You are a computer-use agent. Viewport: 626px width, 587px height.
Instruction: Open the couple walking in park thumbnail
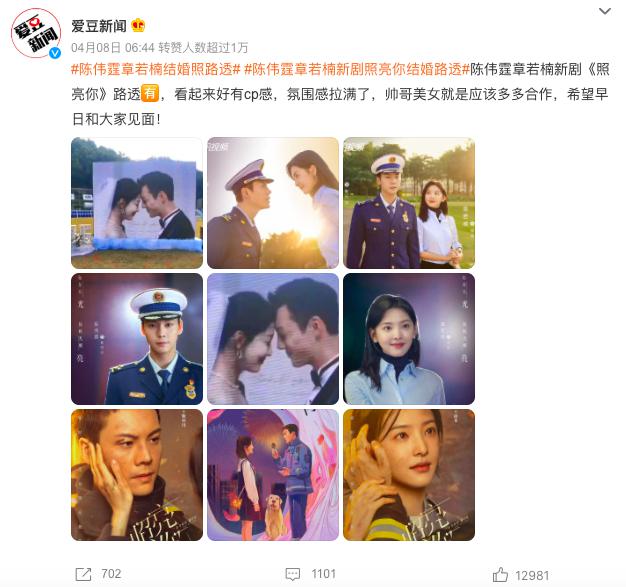pos(409,203)
